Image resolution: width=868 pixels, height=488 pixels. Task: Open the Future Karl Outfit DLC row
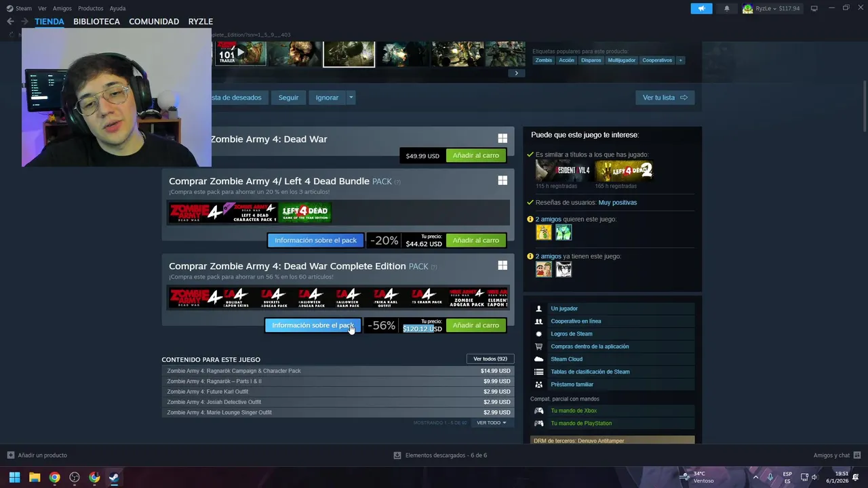point(338,392)
